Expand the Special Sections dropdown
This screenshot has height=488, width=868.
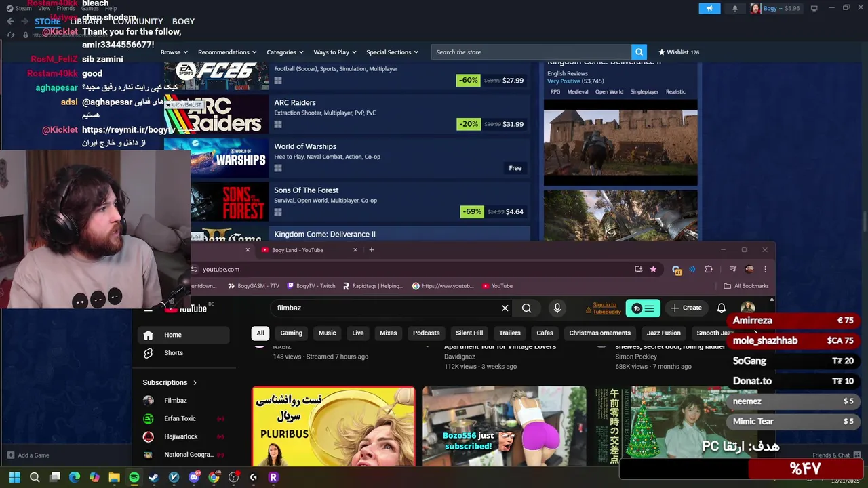[x=392, y=52]
